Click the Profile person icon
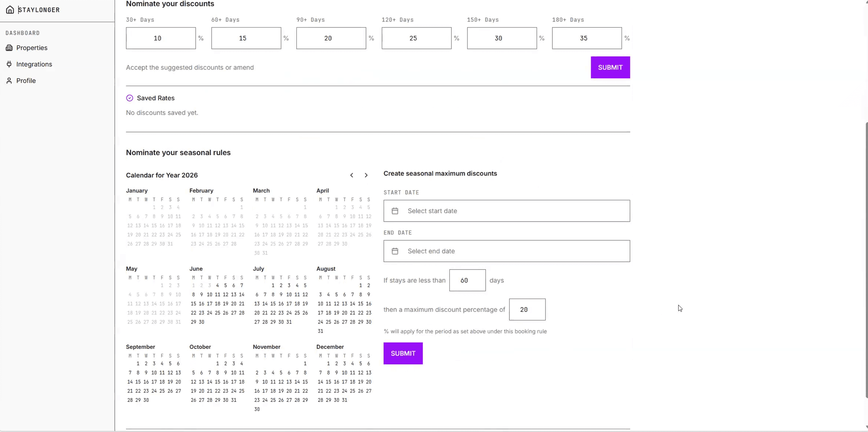This screenshot has height=432, width=868. coord(9,81)
